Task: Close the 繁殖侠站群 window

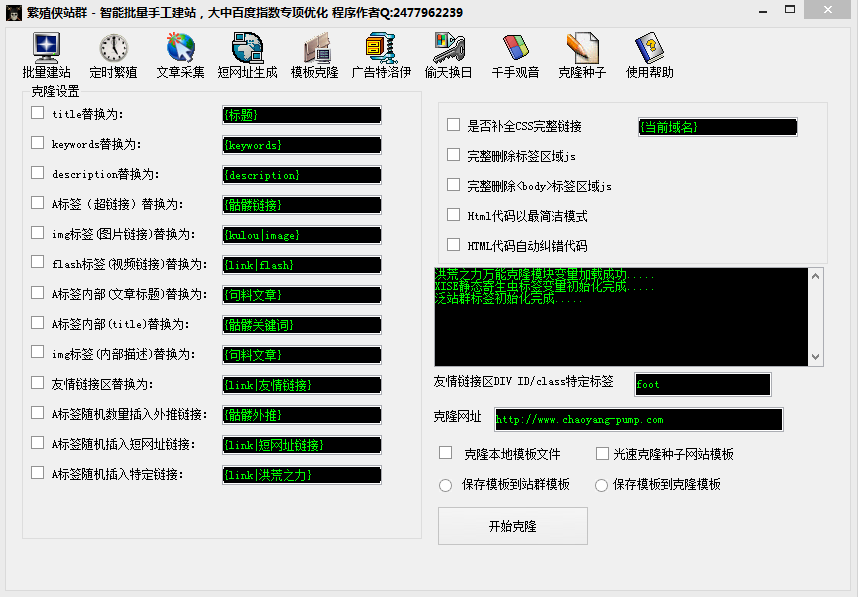Action: point(828,10)
